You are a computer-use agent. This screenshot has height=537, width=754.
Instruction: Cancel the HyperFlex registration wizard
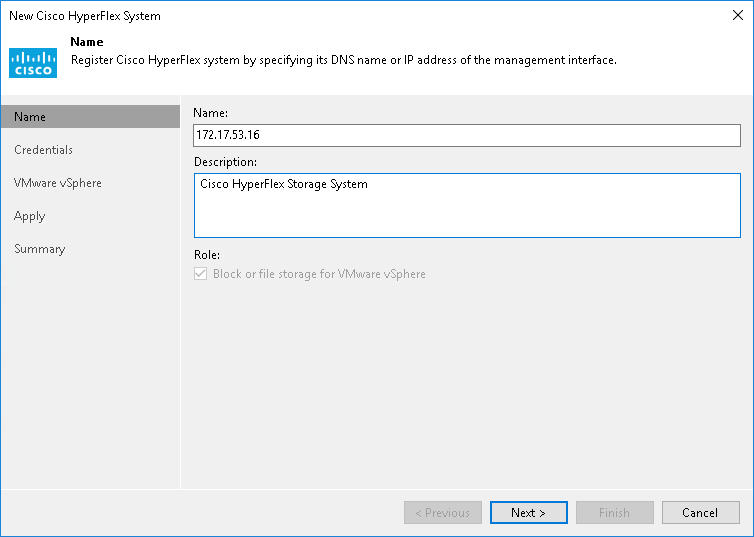tap(700, 513)
